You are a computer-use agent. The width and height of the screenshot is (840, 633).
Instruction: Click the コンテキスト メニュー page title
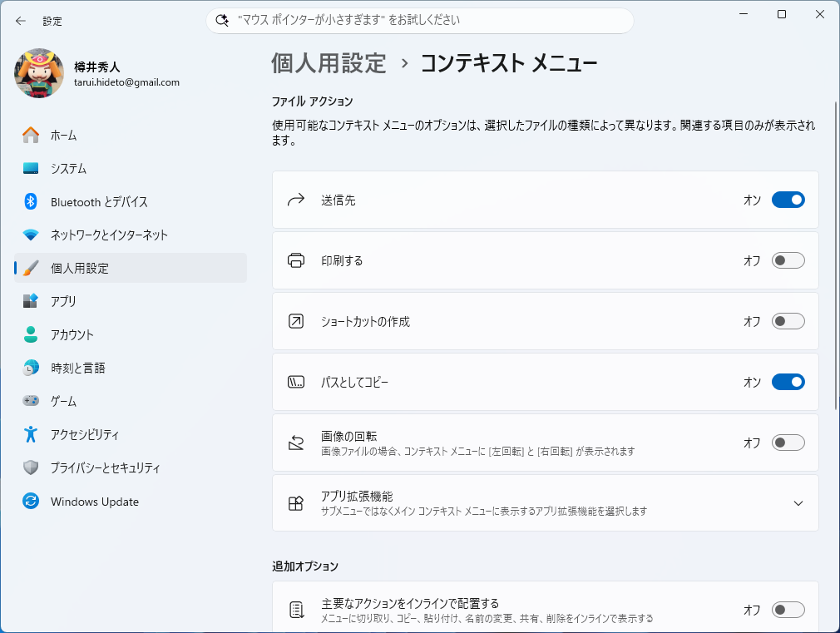[508, 62]
